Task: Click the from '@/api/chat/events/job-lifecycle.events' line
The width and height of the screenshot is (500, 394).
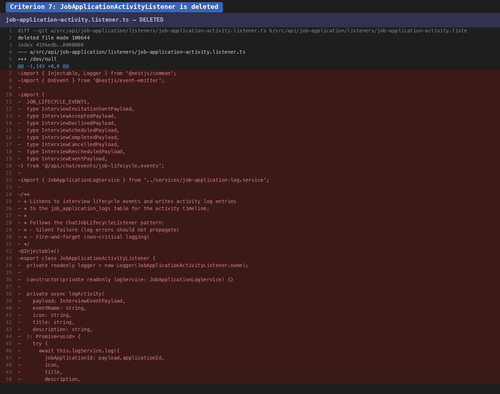Action: [x=91, y=166]
